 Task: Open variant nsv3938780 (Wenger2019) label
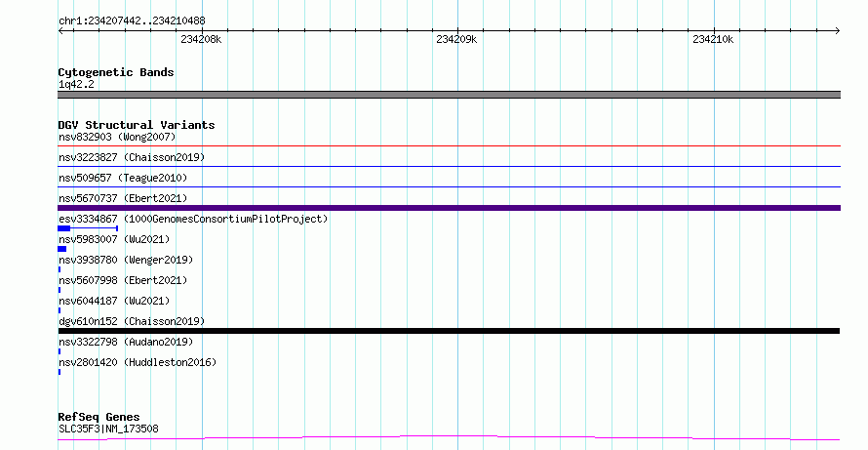pos(126,260)
